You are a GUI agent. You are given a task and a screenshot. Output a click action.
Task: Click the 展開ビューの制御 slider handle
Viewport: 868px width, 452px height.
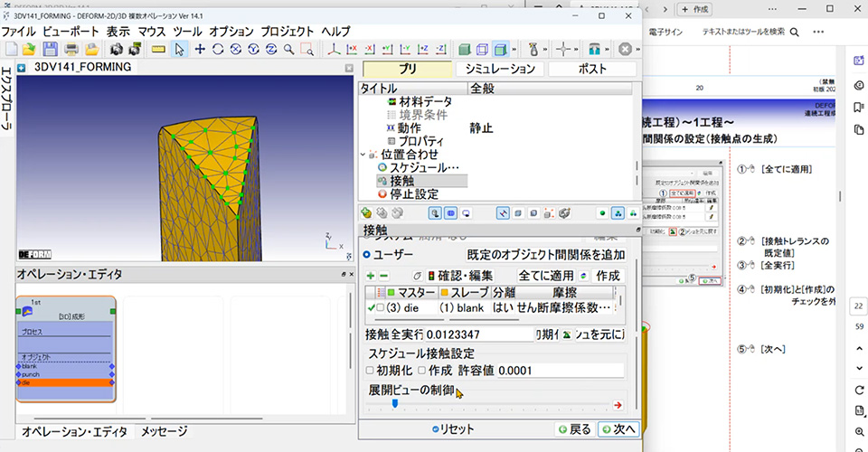[x=395, y=404]
